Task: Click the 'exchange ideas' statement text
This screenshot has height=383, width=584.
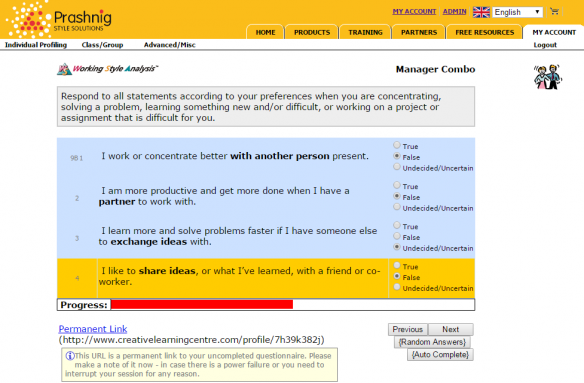Action: click(x=238, y=236)
